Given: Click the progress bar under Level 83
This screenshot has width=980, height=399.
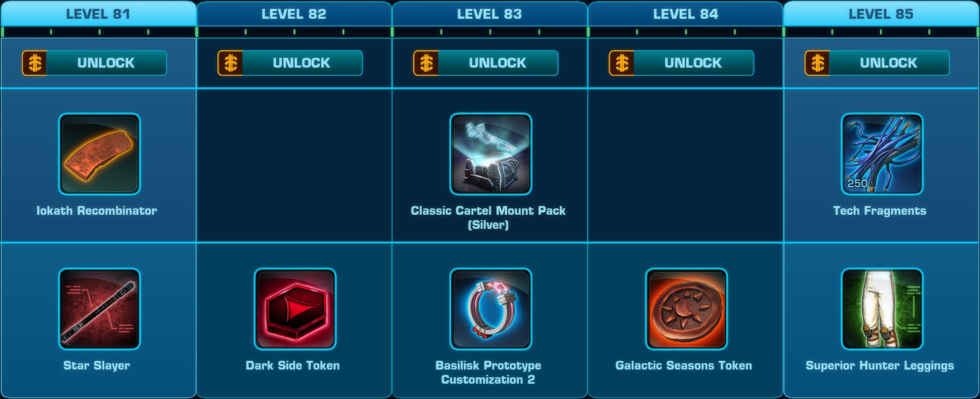Looking at the screenshot, I should (x=490, y=32).
